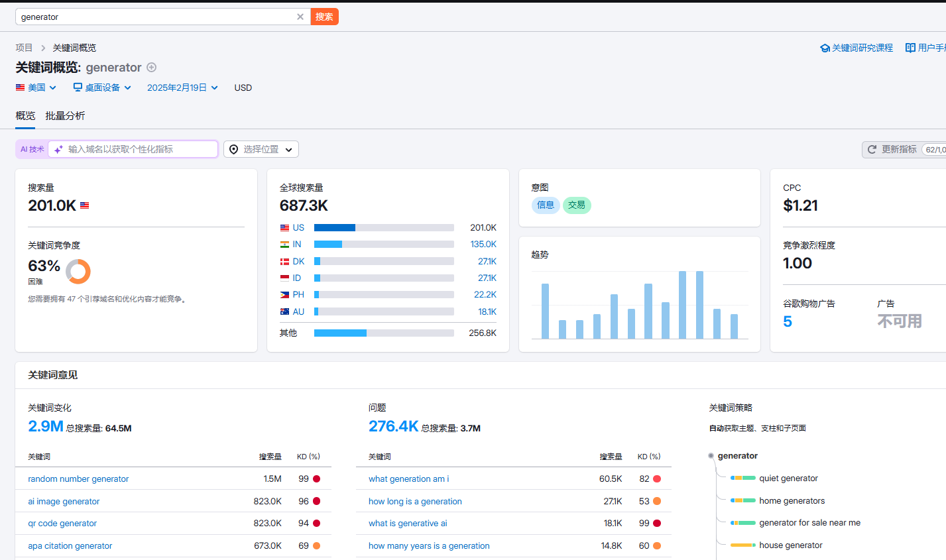Clear the search box with the X icon
This screenshot has width=946, height=560.
(300, 17)
